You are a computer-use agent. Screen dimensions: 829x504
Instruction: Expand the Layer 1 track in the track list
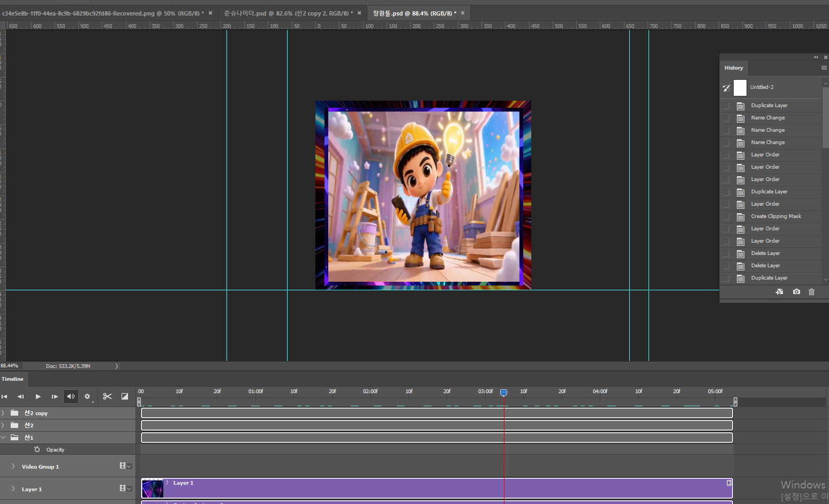pos(13,489)
